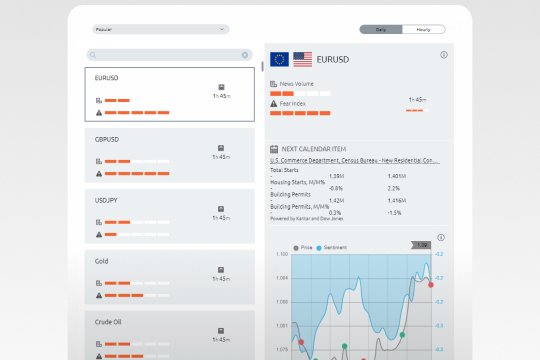This screenshot has height=360, width=540.
Task: Toggle the Price series in chart legend
Action: pos(303,248)
